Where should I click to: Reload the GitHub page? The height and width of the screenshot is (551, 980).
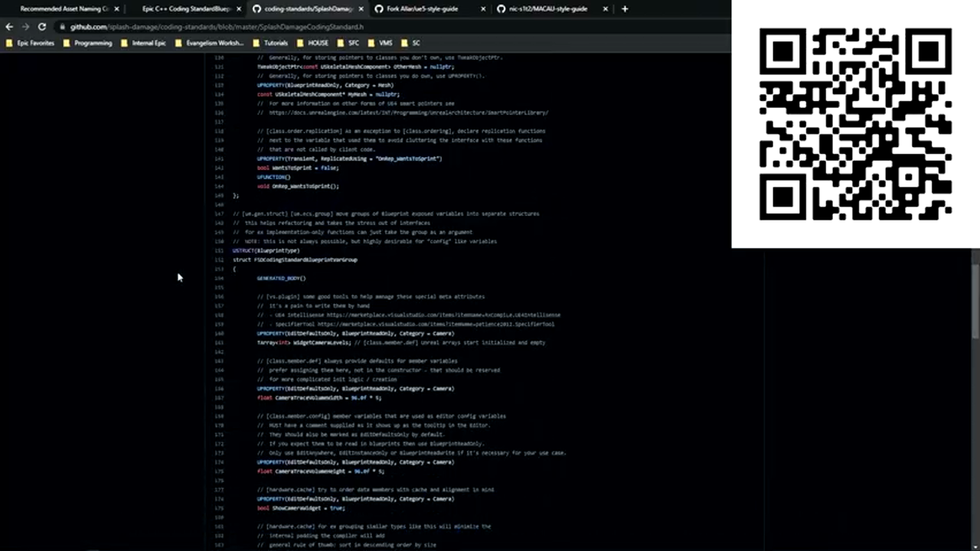(42, 27)
